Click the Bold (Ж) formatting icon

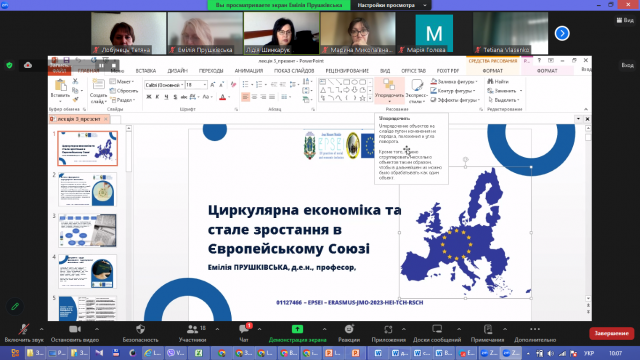coord(149,97)
